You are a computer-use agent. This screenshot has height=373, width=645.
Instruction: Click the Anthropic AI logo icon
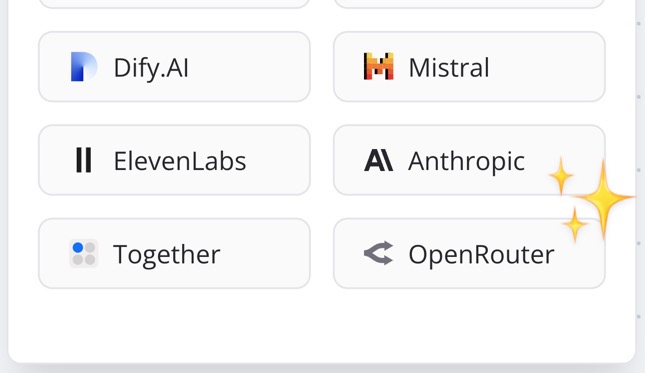pyautogui.click(x=378, y=160)
